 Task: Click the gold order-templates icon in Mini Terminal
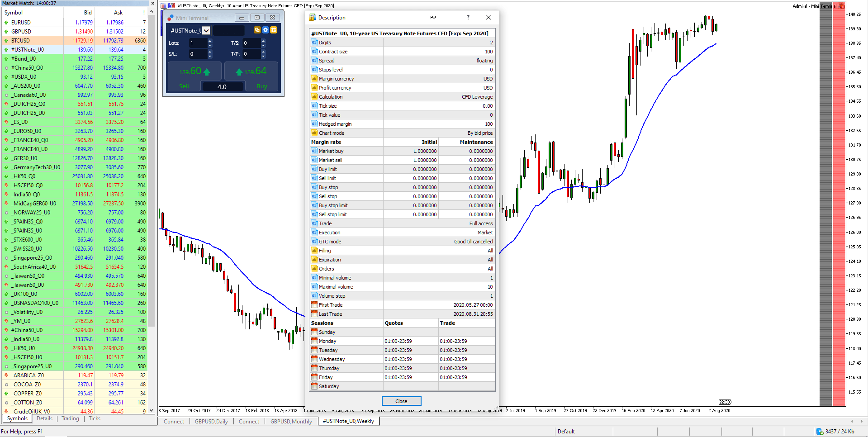coord(273,30)
